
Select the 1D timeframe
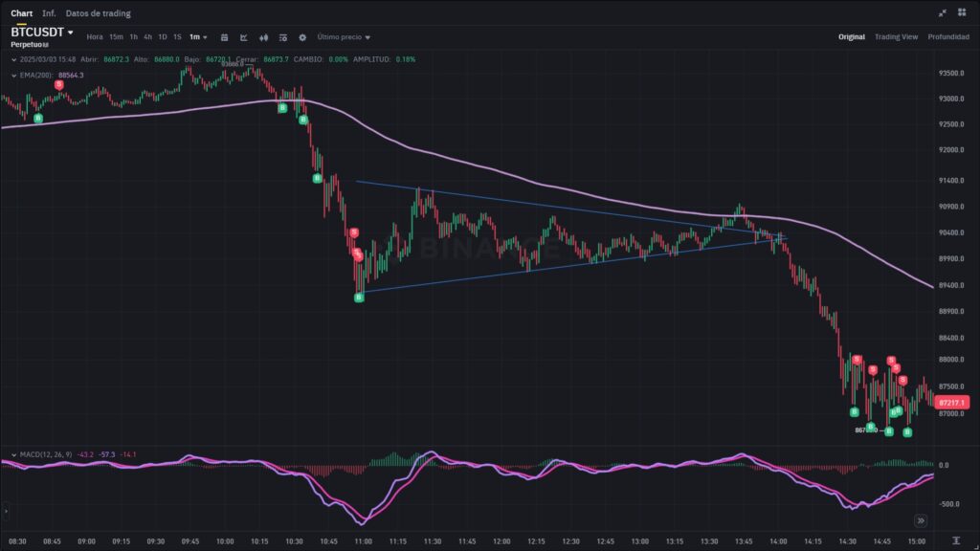pyautogui.click(x=163, y=37)
